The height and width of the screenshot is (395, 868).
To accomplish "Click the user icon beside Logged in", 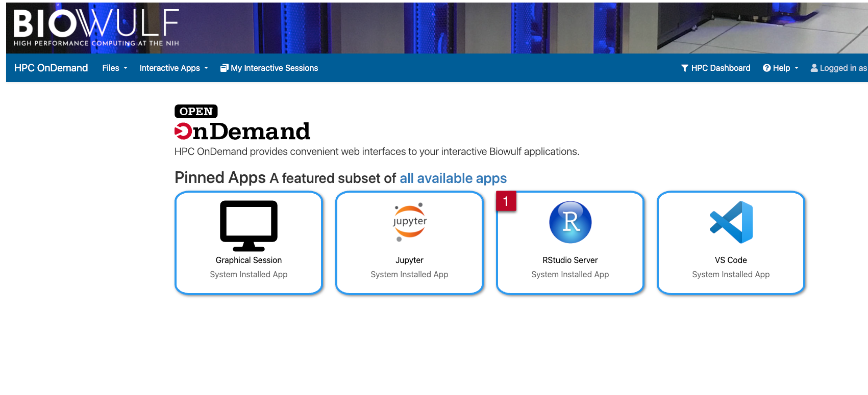I will click(x=814, y=68).
